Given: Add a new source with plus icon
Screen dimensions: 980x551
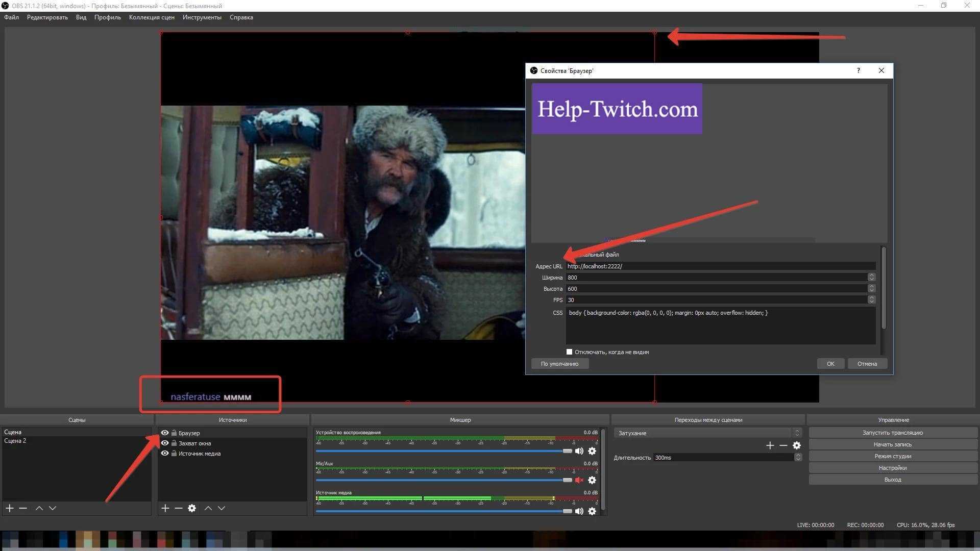Looking at the screenshot, I should (x=165, y=508).
